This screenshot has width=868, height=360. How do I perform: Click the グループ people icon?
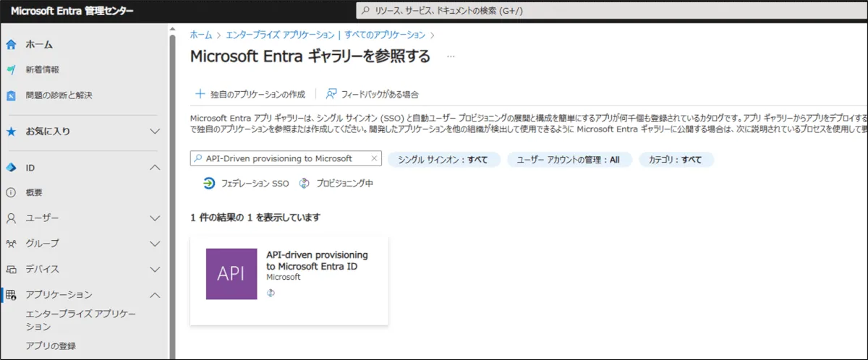(x=11, y=244)
